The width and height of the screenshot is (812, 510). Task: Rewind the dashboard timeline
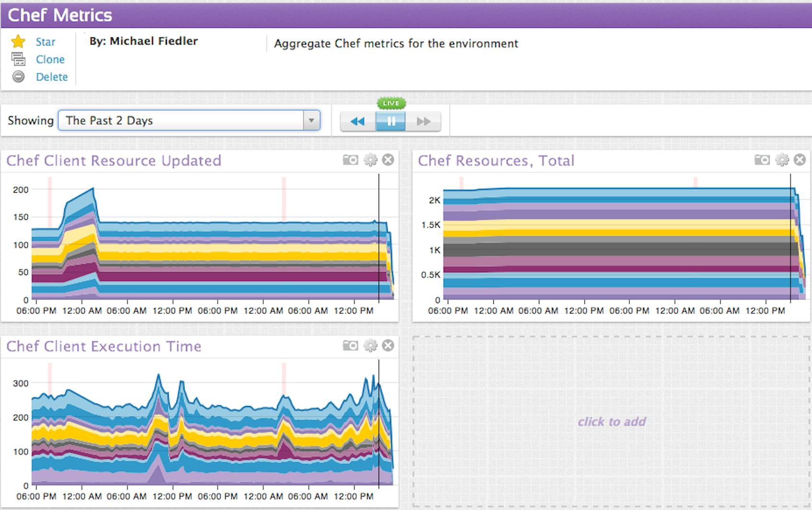point(358,121)
